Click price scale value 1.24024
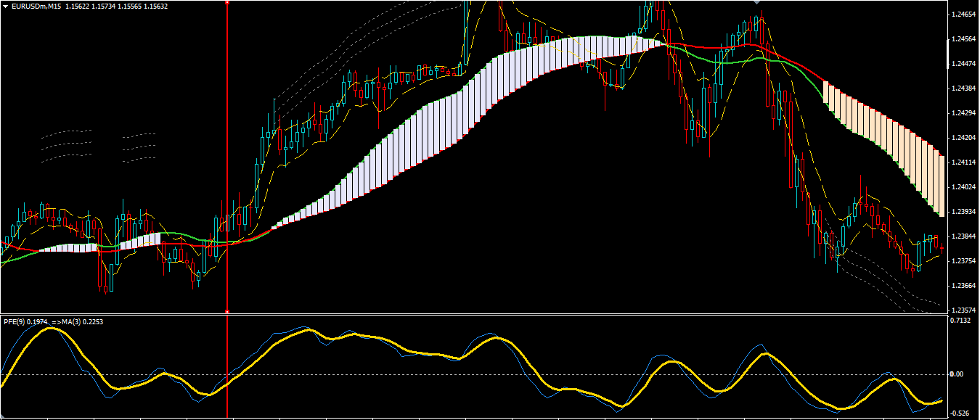The height and width of the screenshot is (420, 980). (x=963, y=187)
